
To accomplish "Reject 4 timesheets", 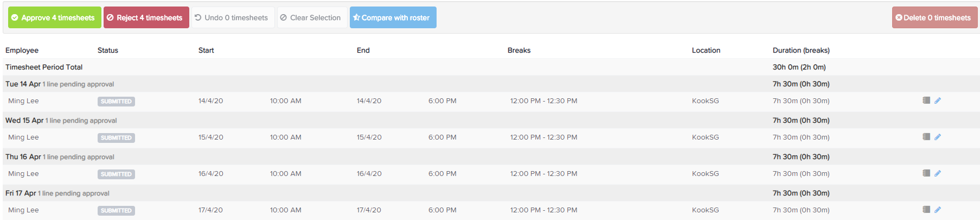I will [x=146, y=17].
